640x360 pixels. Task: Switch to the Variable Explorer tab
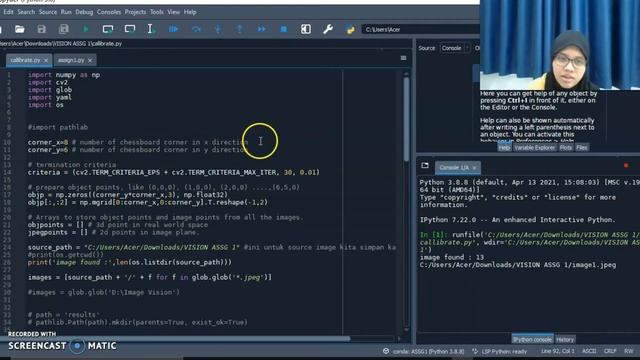point(534,148)
